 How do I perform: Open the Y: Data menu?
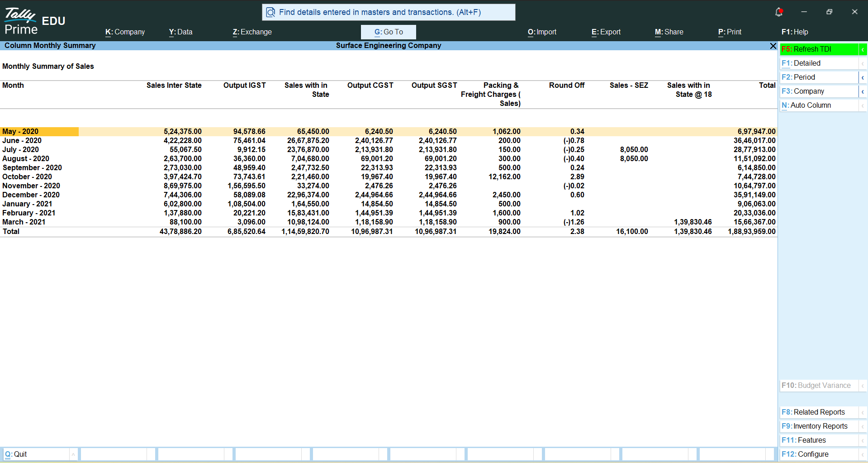(180, 32)
